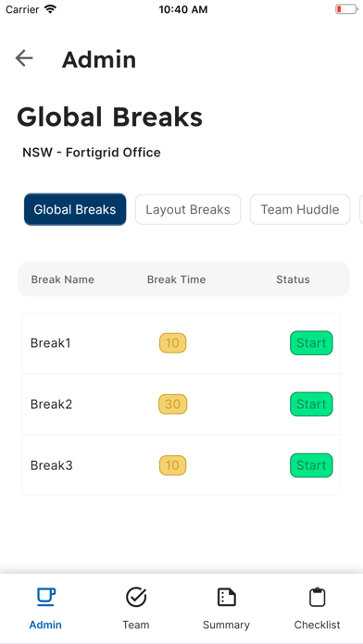This screenshot has width=363, height=644.
Task: Tap Break3's 10 minute time badge
Action: click(x=172, y=465)
